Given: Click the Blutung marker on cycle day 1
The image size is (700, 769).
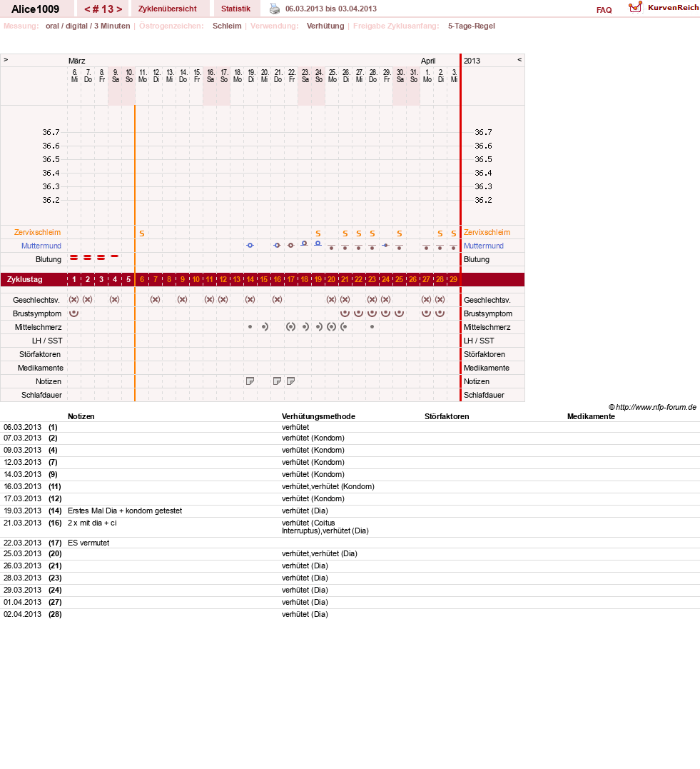Looking at the screenshot, I should coord(74,258).
